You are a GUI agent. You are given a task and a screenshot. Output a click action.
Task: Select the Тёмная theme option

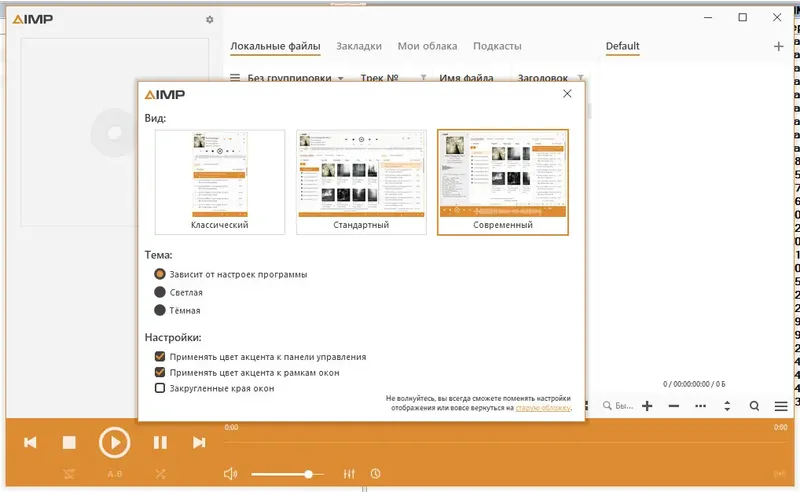pyautogui.click(x=178, y=310)
